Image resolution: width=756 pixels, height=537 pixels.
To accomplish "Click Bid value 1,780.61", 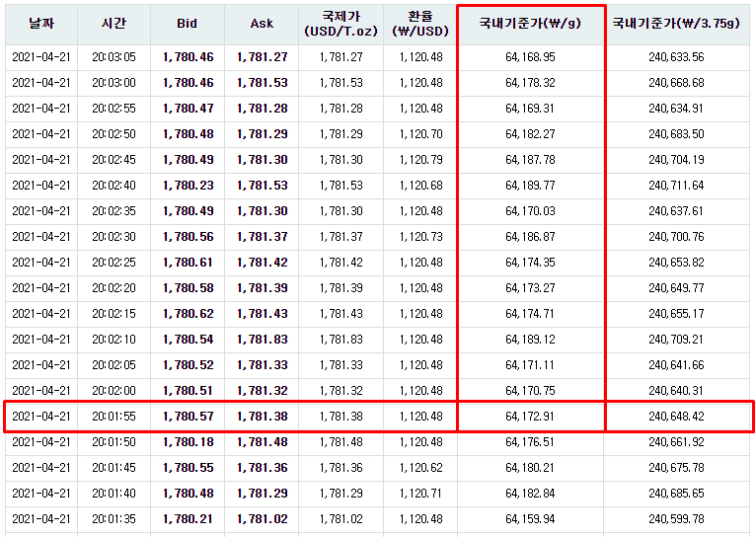I will pos(189,263).
